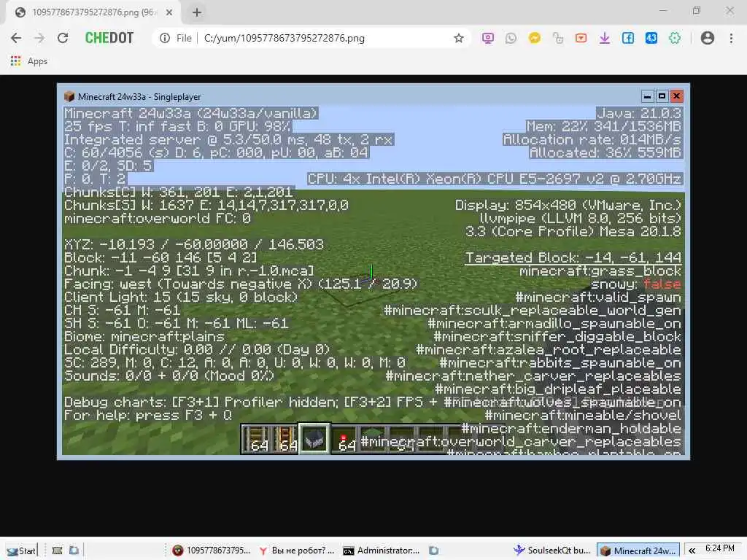Viewport: 747px width, 560px height.
Task: Click the Minecraft block icon in title bar
Action: (69, 97)
